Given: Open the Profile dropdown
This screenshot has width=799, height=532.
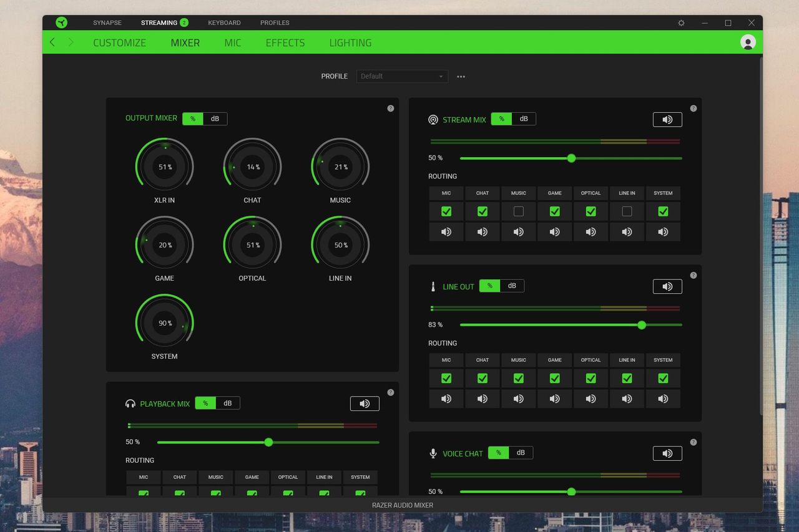Looking at the screenshot, I should (402, 76).
